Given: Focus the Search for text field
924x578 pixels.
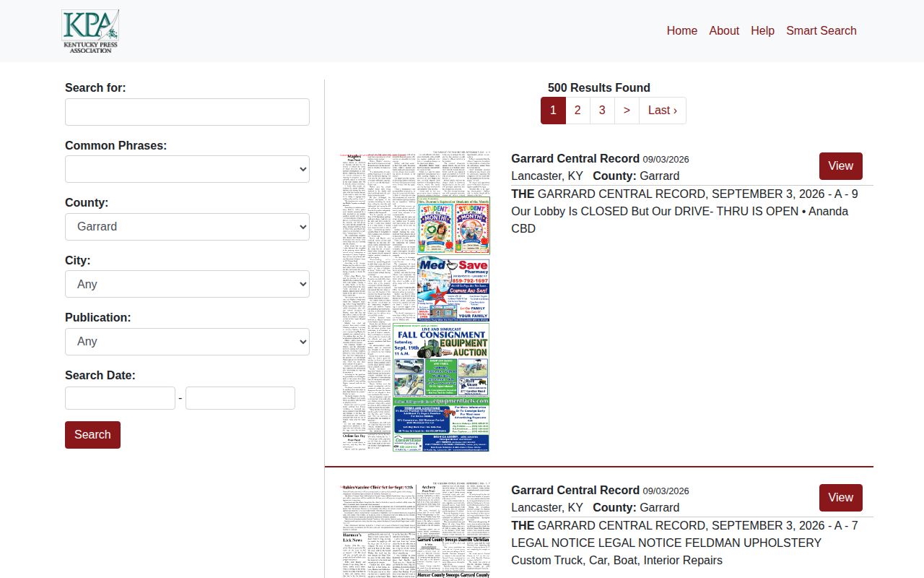Looking at the screenshot, I should (187, 112).
